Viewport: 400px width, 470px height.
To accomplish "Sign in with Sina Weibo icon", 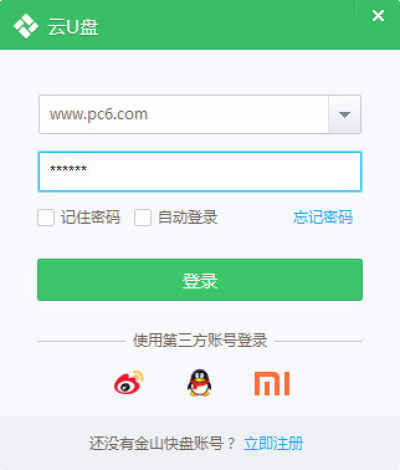I will point(129,383).
